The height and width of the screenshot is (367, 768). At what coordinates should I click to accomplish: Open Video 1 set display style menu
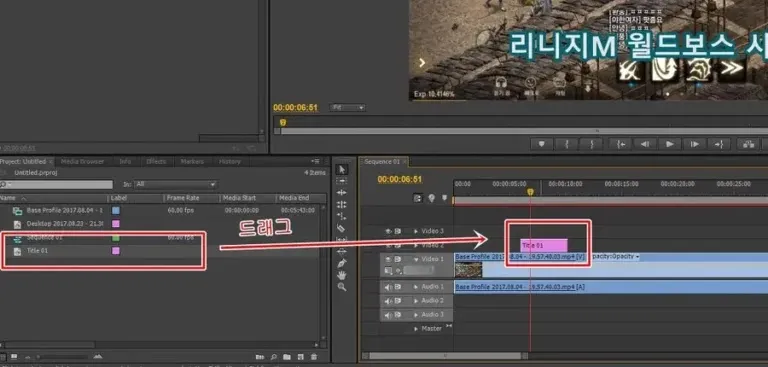(x=389, y=270)
